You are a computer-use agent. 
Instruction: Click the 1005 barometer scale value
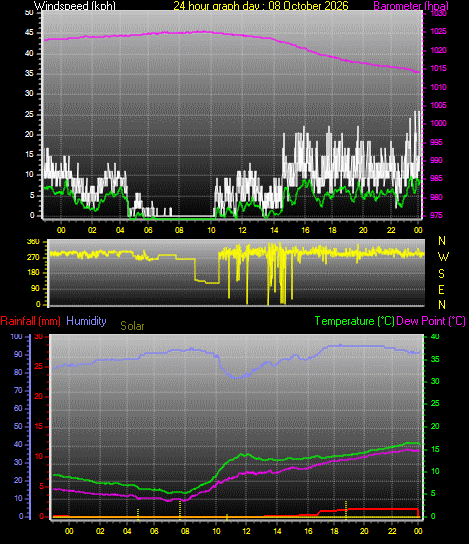click(x=438, y=105)
